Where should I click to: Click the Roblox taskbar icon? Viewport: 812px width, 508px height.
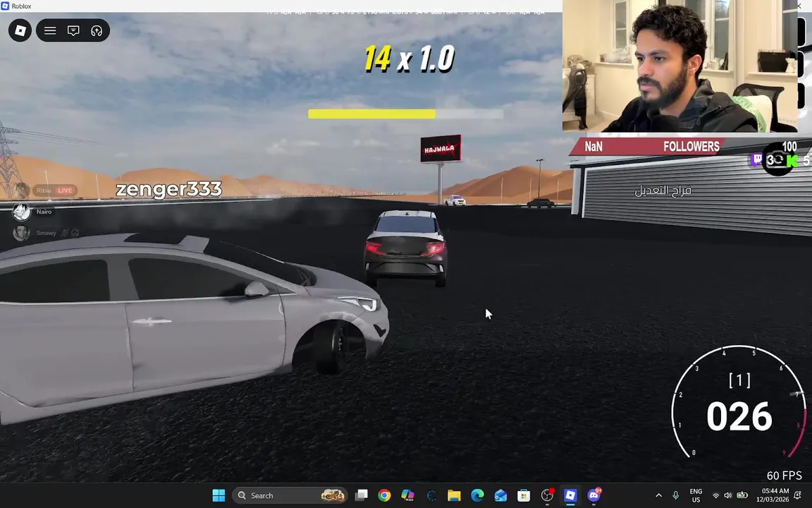coord(570,495)
